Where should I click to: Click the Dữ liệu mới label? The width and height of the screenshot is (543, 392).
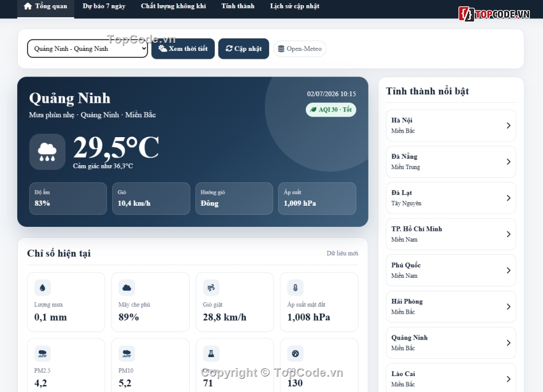[342, 253]
